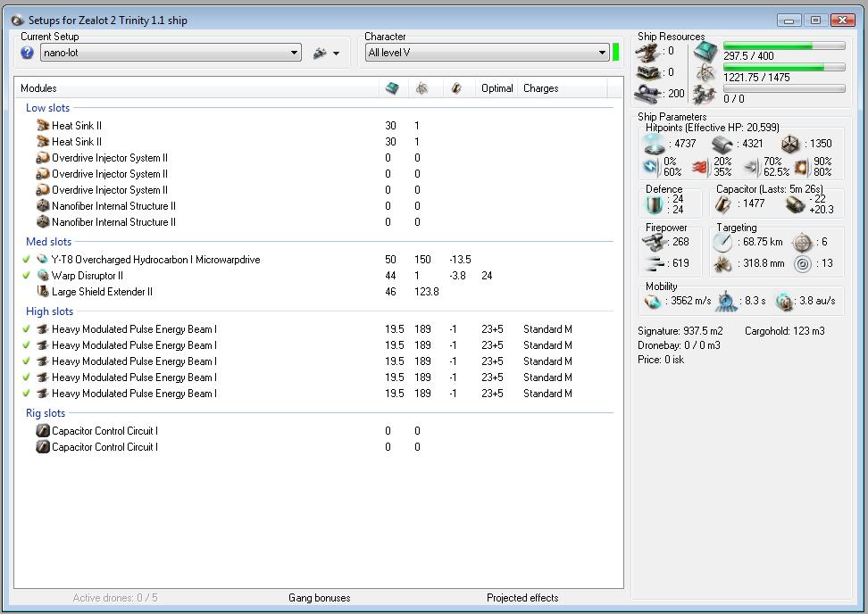Viewport: 868px width, 614px height.
Task: Open the ship actions dropdown arrow
Action: [x=336, y=54]
